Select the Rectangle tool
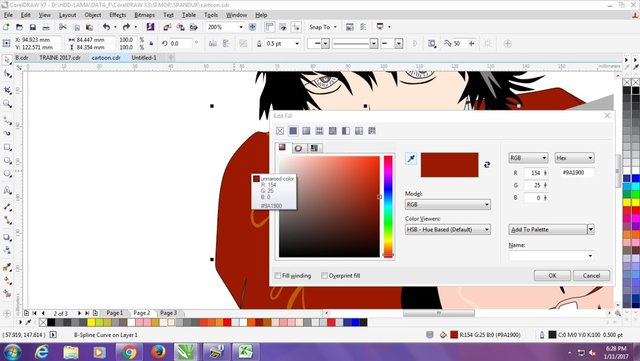The width and height of the screenshot is (640, 361). [7, 147]
